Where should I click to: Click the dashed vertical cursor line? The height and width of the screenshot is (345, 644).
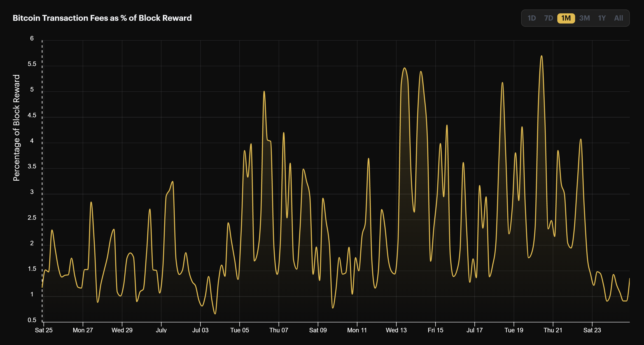point(42,181)
